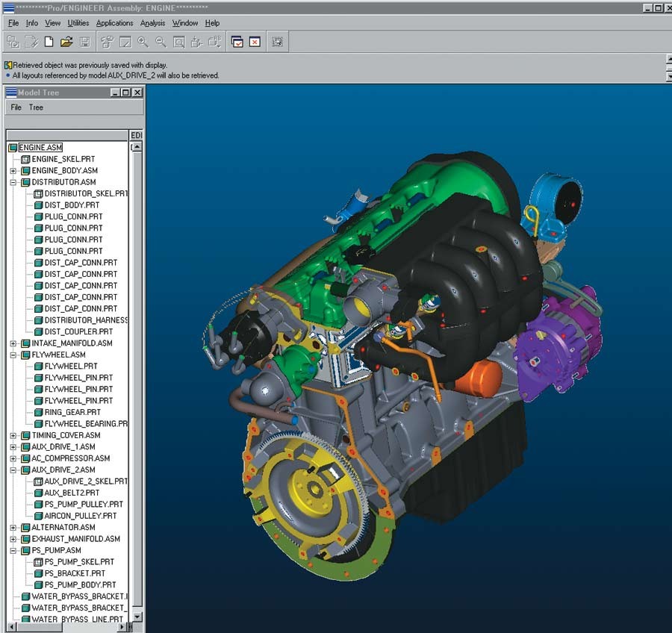Select RING_GEAR.PRT in the model tree
The height and width of the screenshot is (633, 672).
[72, 412]
